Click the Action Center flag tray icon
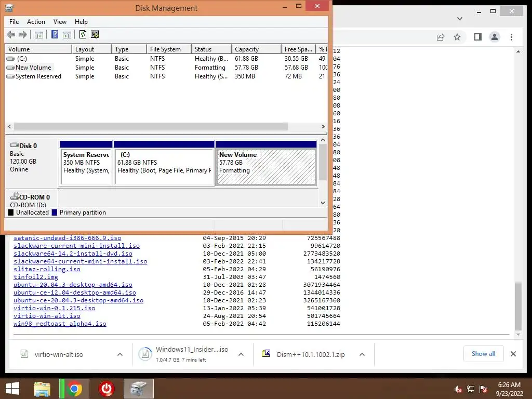Screen dimensions: 532x399 pos(483,389)
